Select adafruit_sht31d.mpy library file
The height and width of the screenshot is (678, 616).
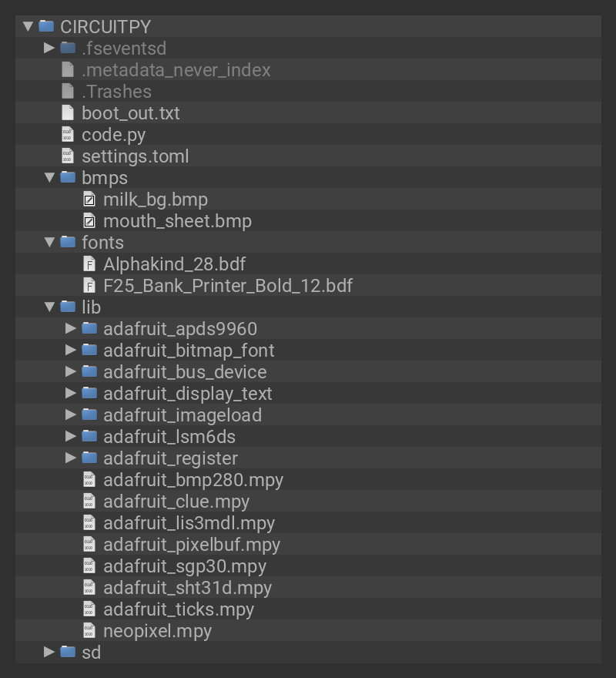point(187,588)
